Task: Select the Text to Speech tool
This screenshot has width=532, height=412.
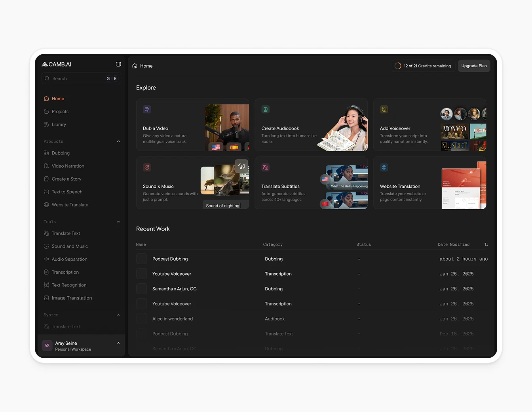Action: tap(66, 192)
